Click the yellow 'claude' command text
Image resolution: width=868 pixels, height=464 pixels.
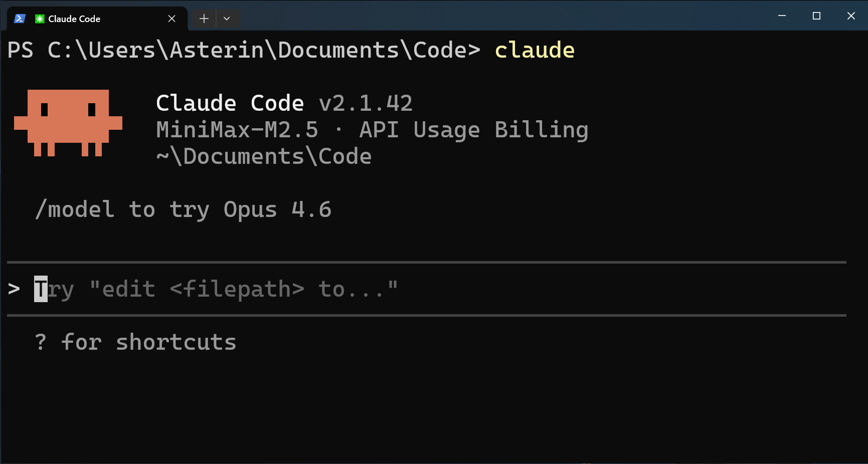click(x=535, y=50)
